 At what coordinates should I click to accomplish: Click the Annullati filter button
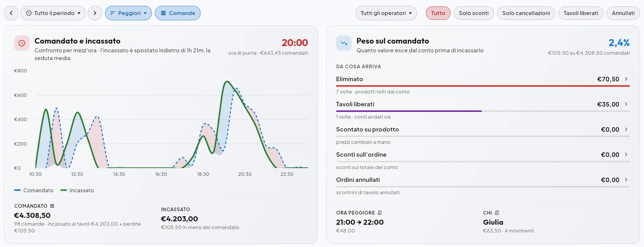coord(623,13)
